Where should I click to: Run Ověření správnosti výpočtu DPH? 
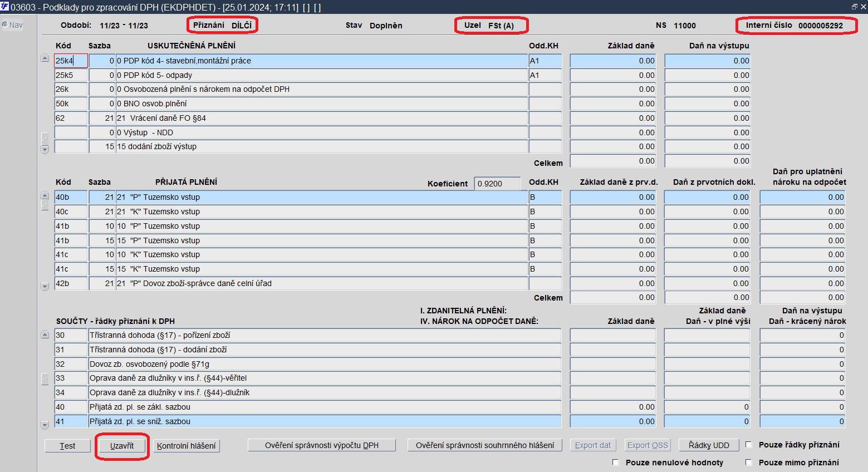tap(322, 445)
